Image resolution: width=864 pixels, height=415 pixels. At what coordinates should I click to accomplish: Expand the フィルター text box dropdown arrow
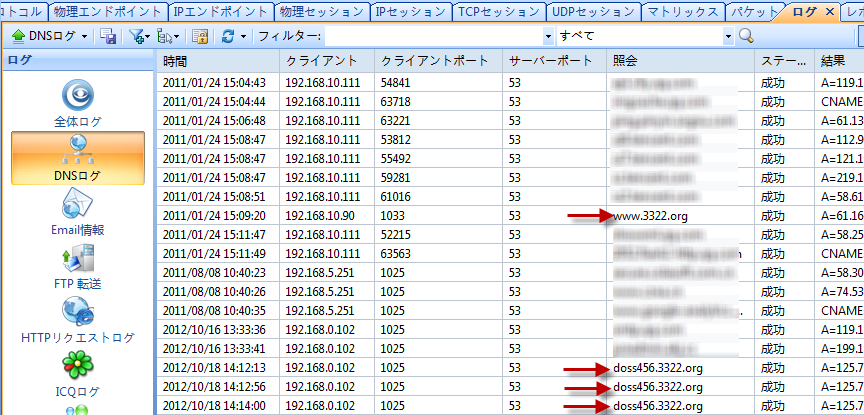(548, 36)
